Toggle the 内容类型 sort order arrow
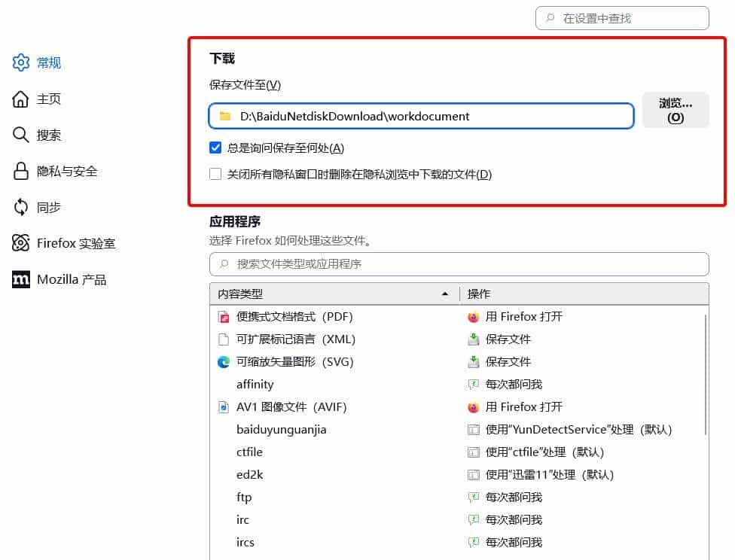 pos(444,294)
